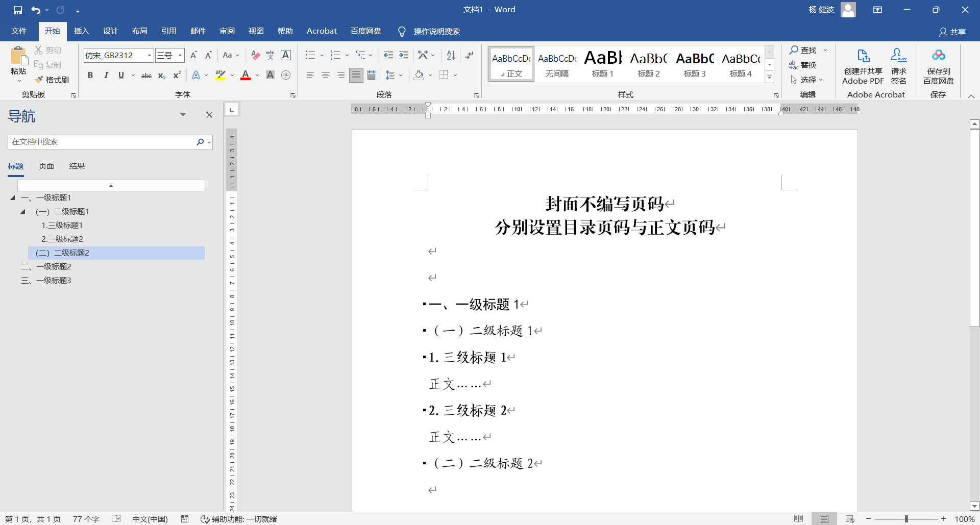Click the Format Painter brush icon
Viewport: 980px width, 525px height.
coord(39,80)
